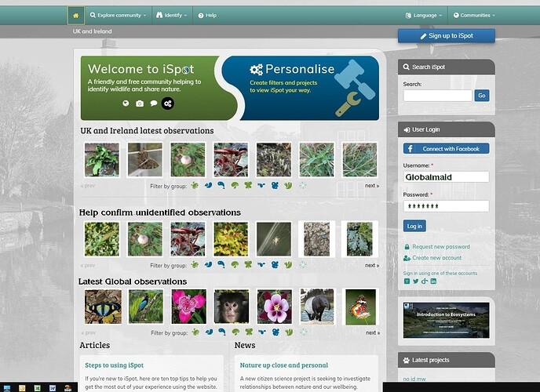The image size is (540, 392).
Task: Click the Sign up to iSpot button
Action: 447,36
